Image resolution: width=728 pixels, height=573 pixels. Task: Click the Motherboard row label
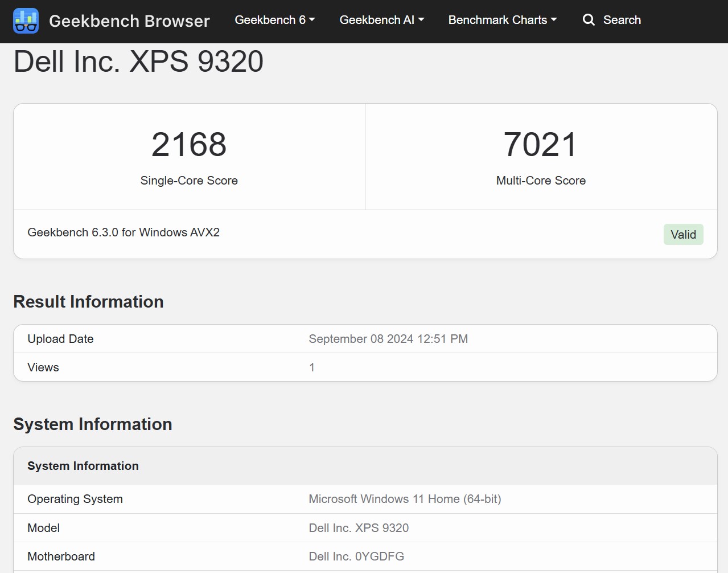click(x=61, y=556)
